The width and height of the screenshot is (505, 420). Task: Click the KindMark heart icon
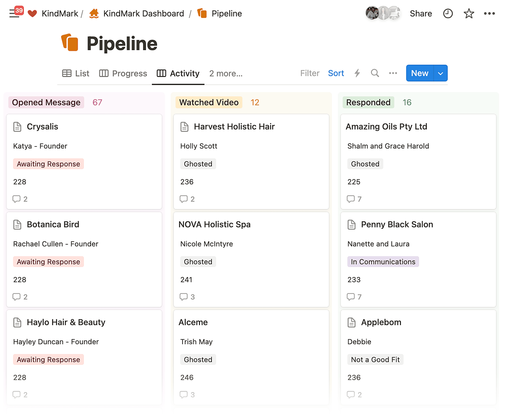tap(33, 13)
